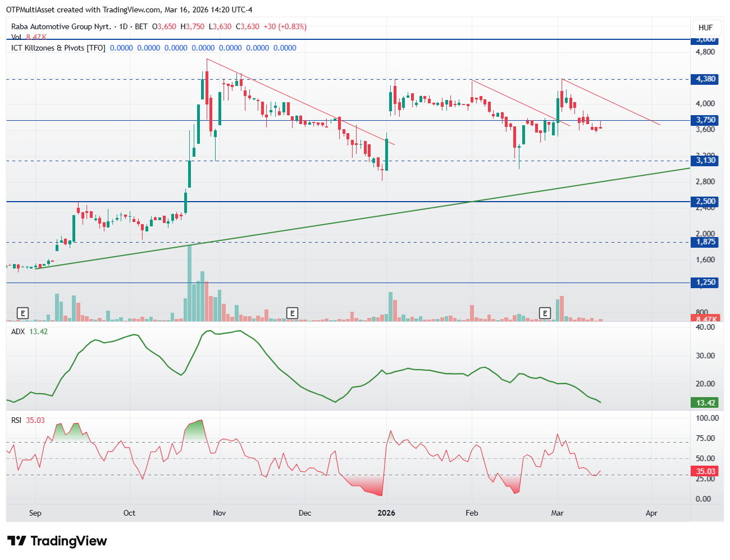Click the Raba Automotive Group symbol title

pyautogui.click(x=61, y=26)
